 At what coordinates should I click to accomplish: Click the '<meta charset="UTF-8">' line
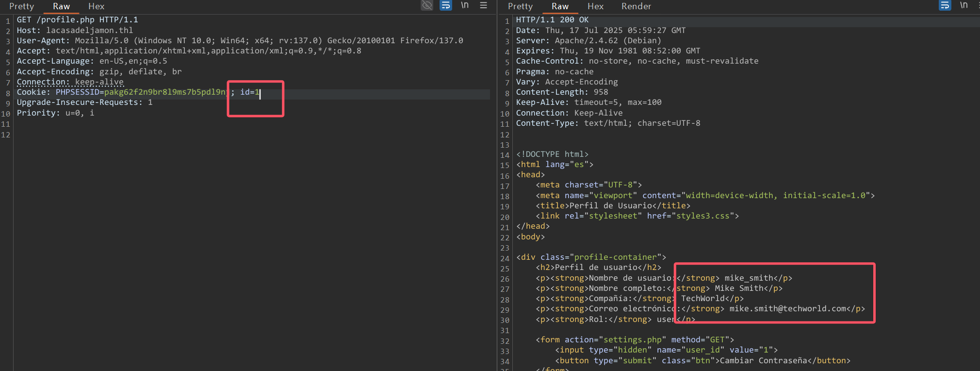pyautogui.click(x=589, y=185)
